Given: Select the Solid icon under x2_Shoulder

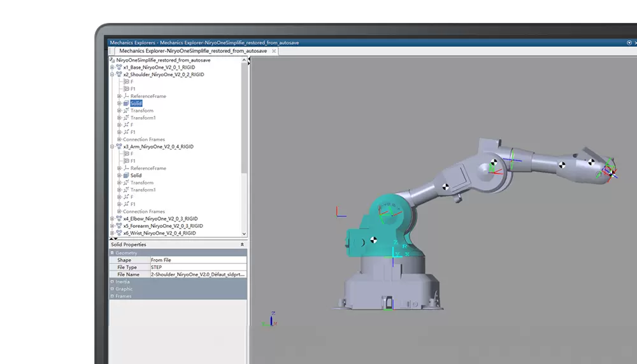Looking at the screenshot, I should (126, 103).
